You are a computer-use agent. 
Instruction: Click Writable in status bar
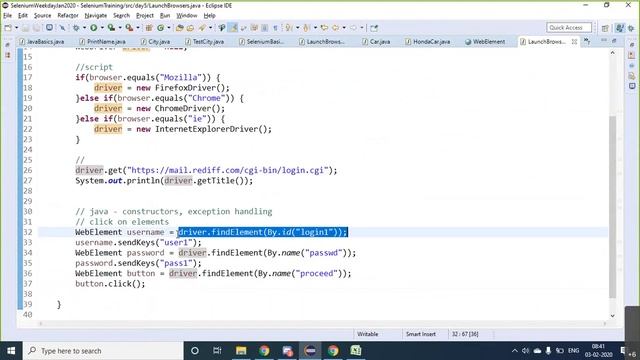367,334
